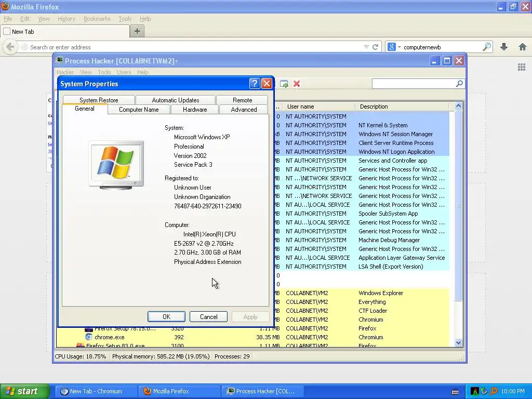Switch to the System Restore tab

(x=99, y=100)
